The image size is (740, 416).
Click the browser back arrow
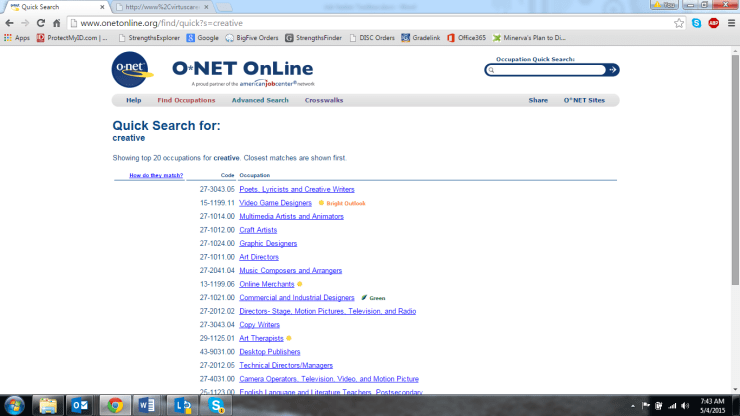[x=9, y=23]
